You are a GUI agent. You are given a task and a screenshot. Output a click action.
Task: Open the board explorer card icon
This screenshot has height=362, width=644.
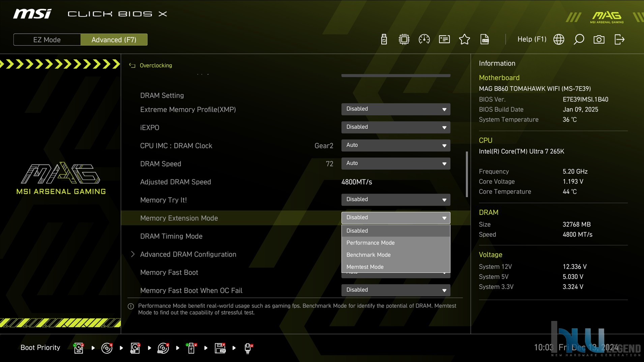(x=444, y=39)
